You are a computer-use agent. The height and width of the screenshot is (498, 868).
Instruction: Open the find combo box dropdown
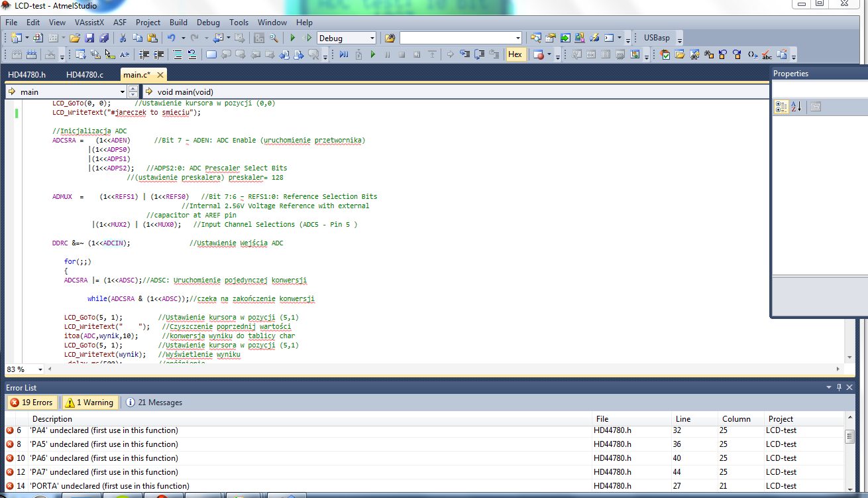pyautogui.click(x=517, y=38)
